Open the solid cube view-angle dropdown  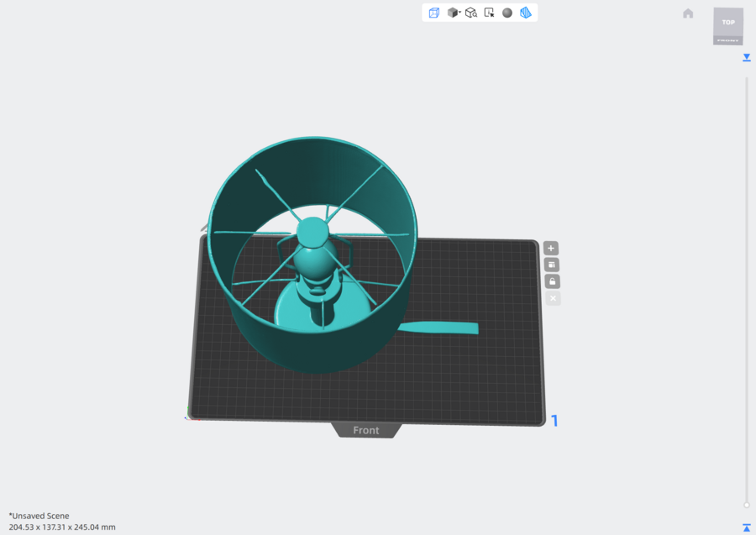point(454,13)
